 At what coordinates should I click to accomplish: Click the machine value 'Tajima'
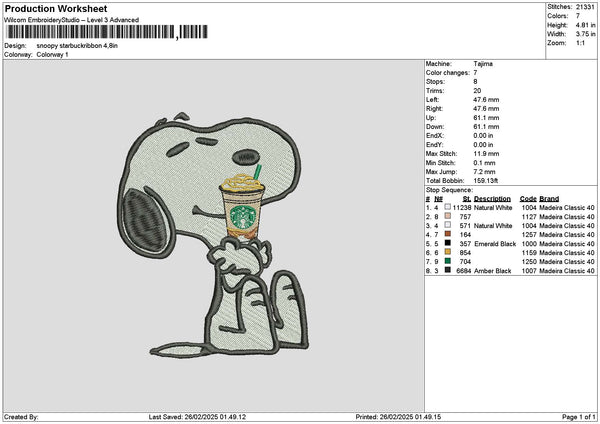483,64
